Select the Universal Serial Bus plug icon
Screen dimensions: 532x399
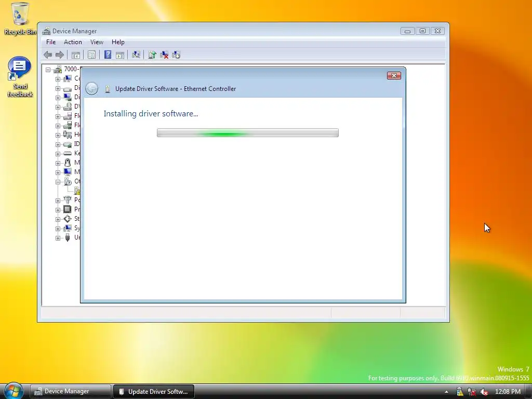[68, 237]
